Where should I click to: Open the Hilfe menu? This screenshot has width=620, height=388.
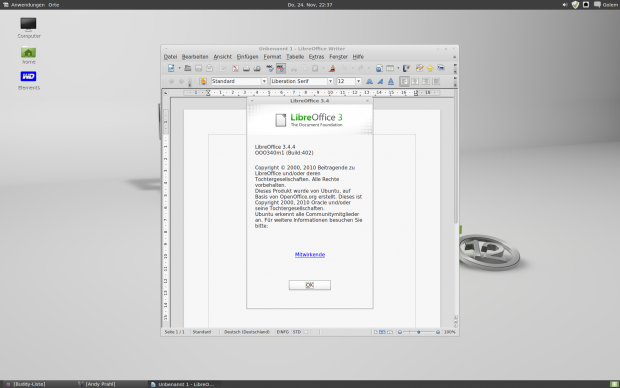pyautogui.click(x=358, y=57)
